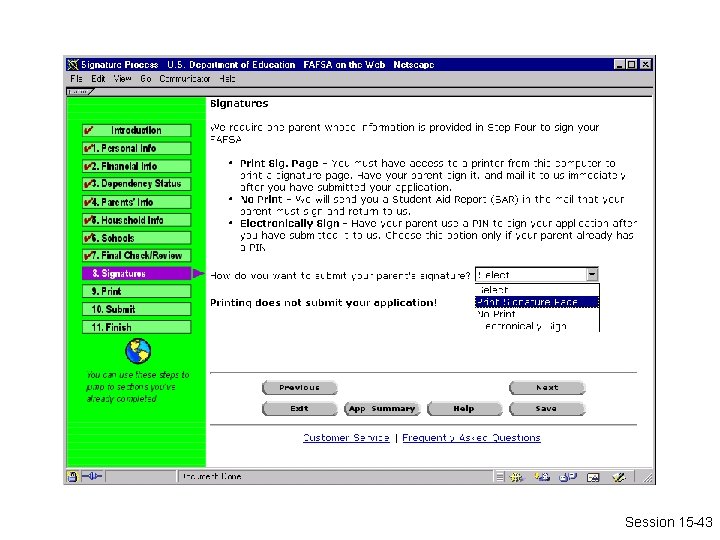Click the Save button
The image size is (720, 540).
pyautogui.click(x=547, y=408)
